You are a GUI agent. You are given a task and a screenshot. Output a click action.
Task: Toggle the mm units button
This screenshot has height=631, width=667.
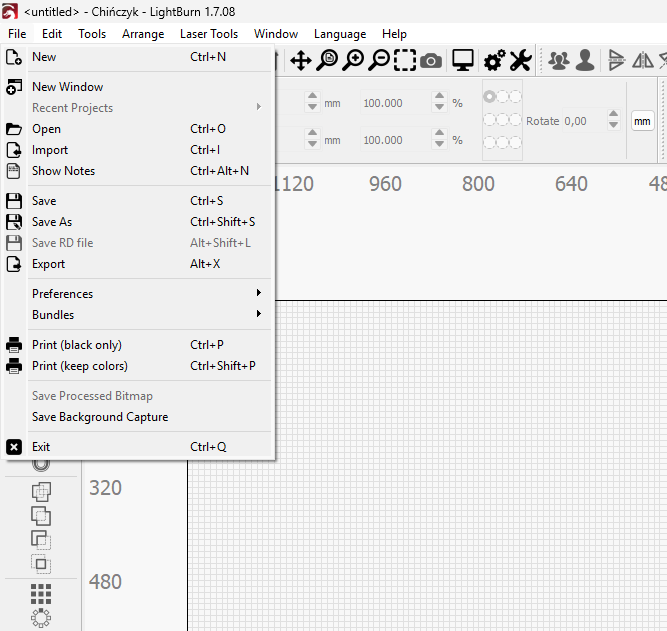[x=642, y=121]
